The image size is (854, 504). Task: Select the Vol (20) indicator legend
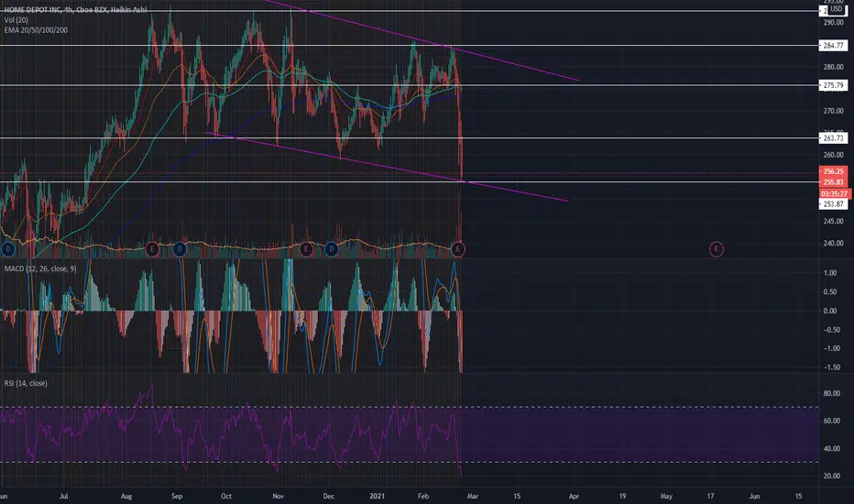click(16, 20)
